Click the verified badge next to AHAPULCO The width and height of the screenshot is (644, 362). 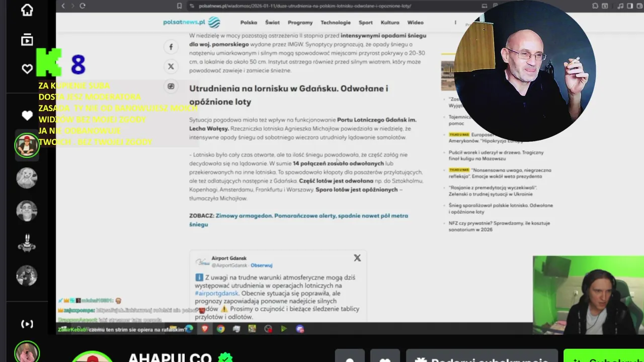pyautogui.click(x=225, y=358)
